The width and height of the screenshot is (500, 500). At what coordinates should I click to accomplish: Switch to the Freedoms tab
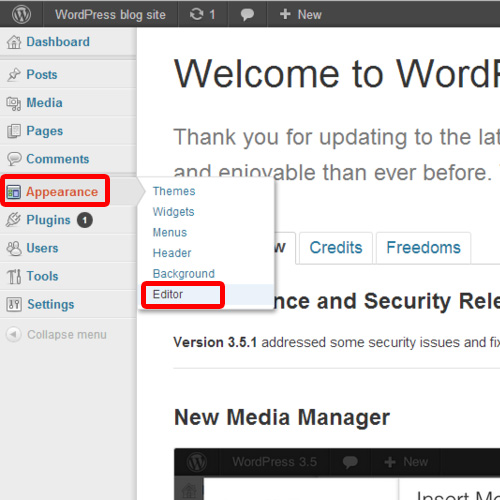coord(423,248)
